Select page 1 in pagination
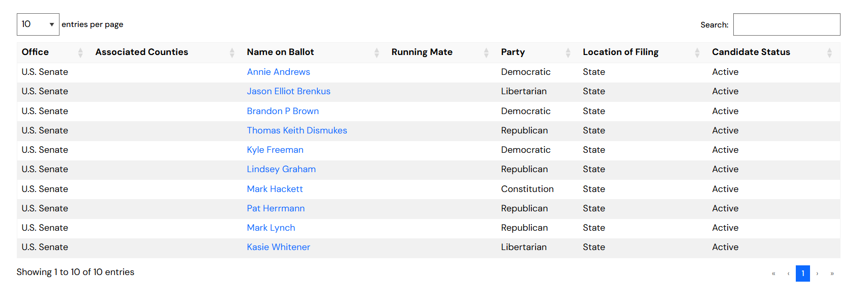Screen dimensions: 868x301 (803, 273)
